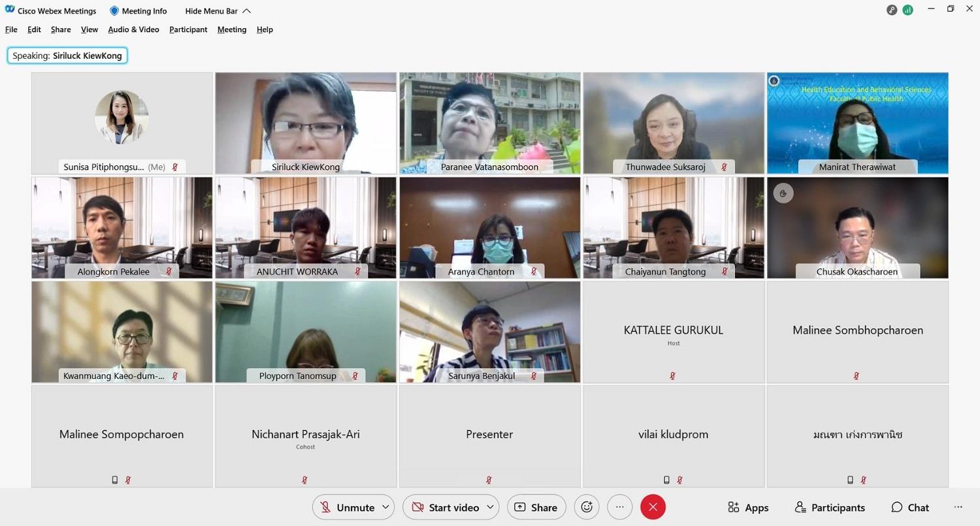980x526 pixels.
Task: Select Malinee Sombhopcharoen's participant tile
Action: [x=858, y=332]
